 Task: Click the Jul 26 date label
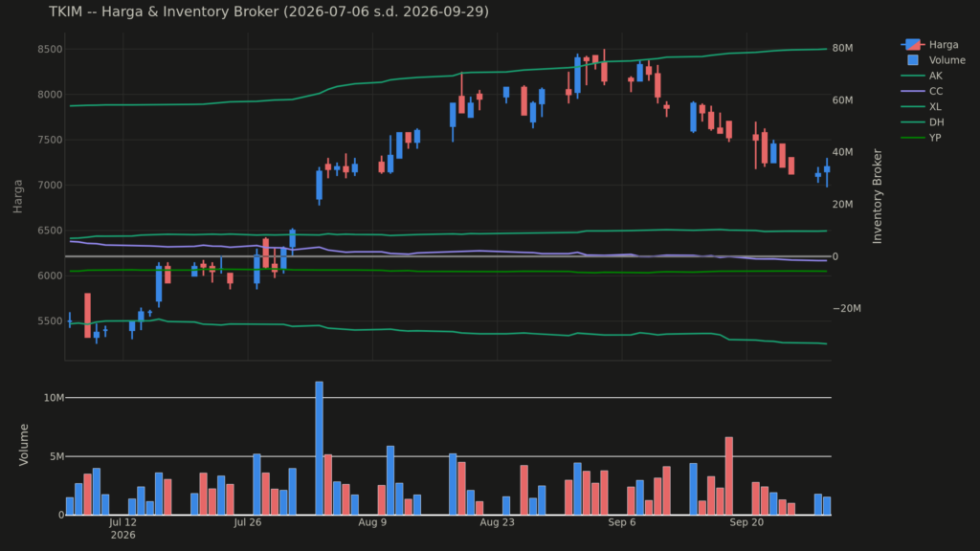pyautogui.click(x=248, y=522)
